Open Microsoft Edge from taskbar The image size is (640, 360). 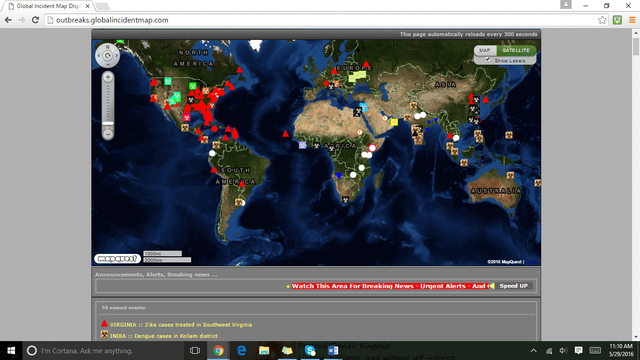click(241, 351)
